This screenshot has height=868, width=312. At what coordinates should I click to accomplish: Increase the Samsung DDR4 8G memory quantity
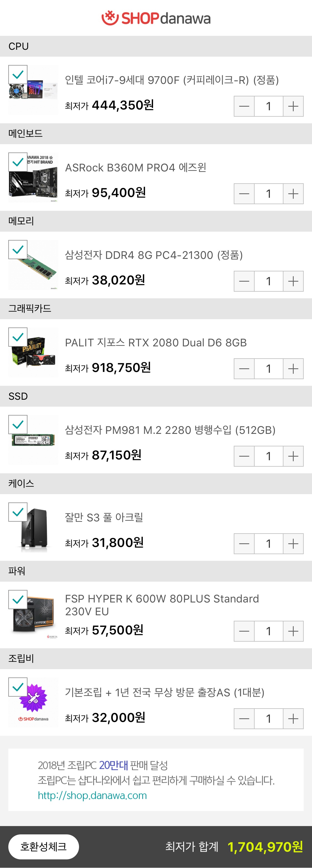[x=293, y=281]
